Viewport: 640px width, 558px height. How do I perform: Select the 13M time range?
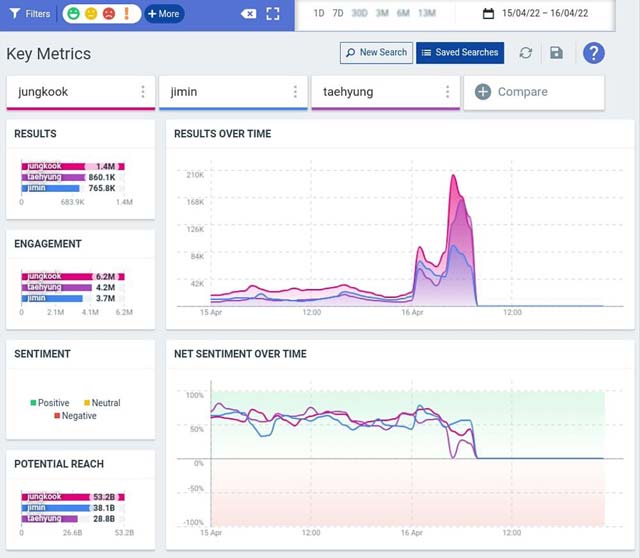(427, 13)
